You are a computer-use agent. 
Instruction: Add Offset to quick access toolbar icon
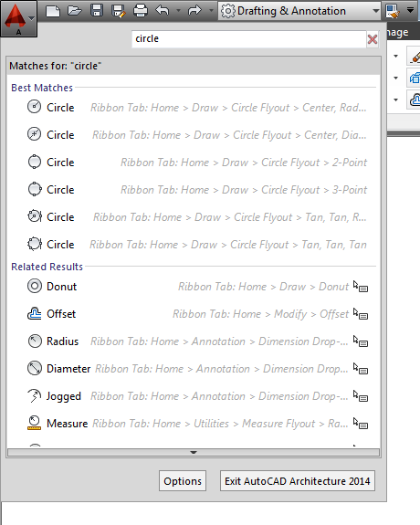click(361, 314)
